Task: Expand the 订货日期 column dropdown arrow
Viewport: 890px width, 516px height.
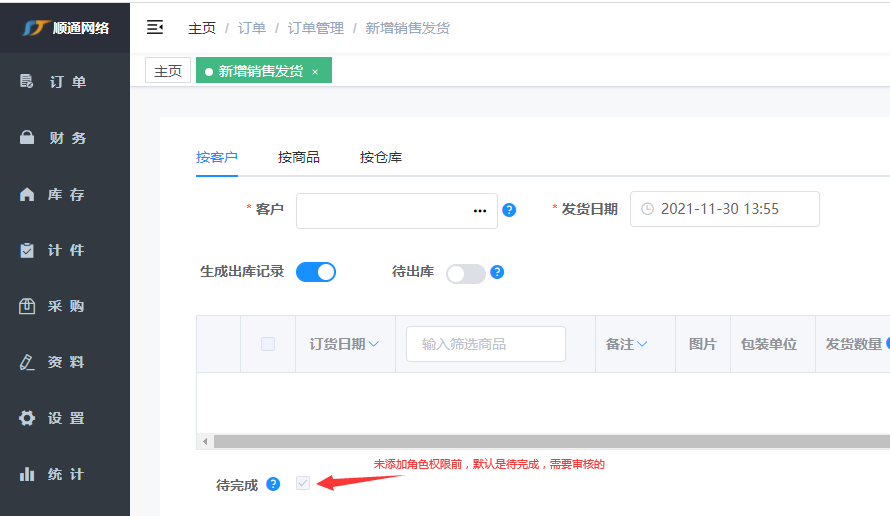Action: coord(374,344)
